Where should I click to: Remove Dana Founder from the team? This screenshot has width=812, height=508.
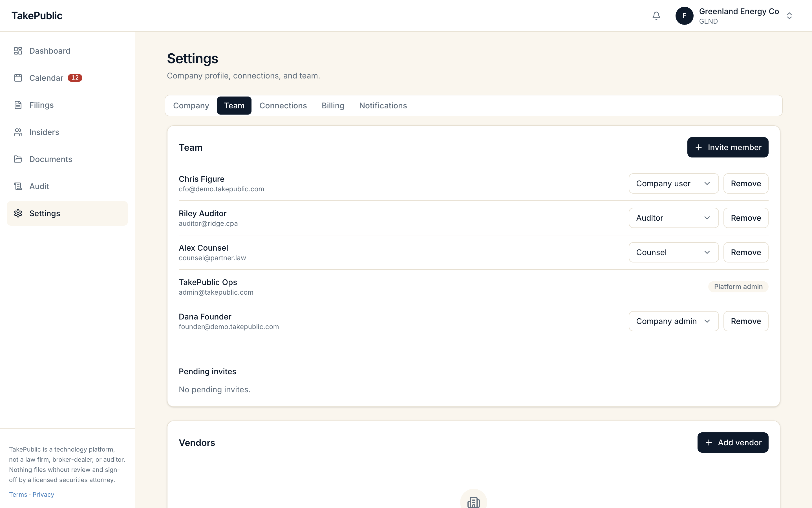click(x=745, y=321)
